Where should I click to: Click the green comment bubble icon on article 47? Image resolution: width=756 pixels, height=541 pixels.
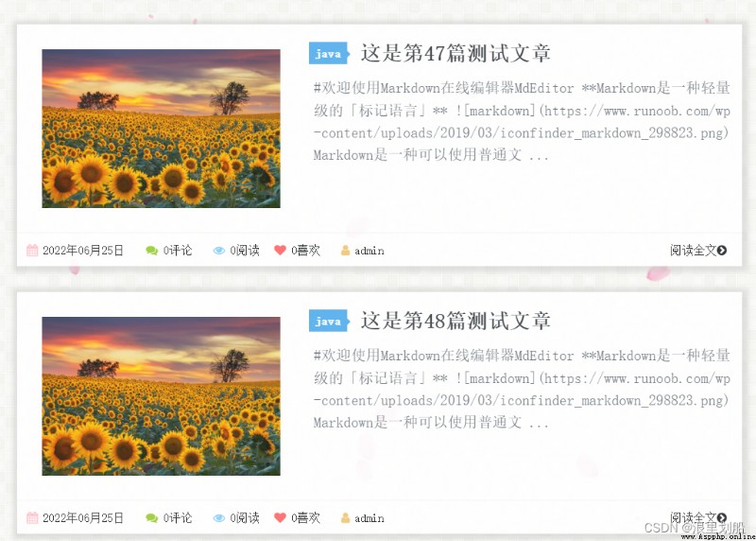152,251
